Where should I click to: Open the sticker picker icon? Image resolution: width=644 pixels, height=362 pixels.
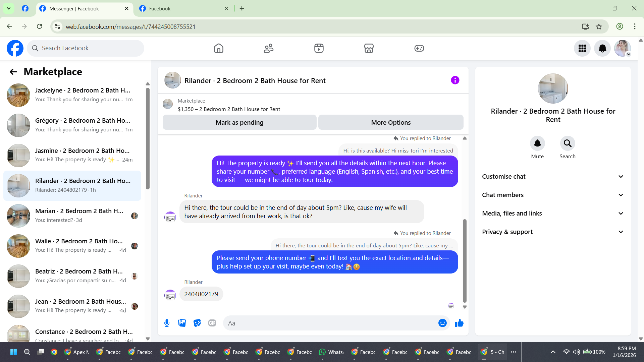coord(197,323)
